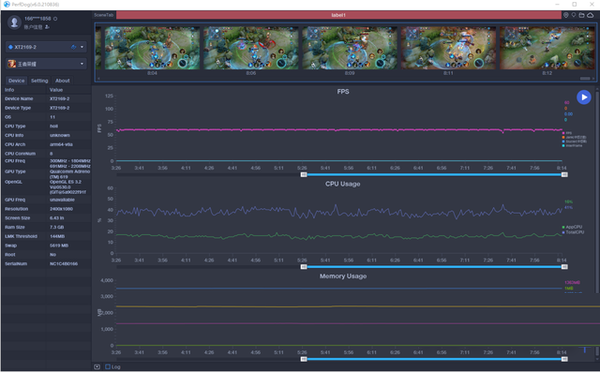This screenshot has height=372, width=600.
Task: Select the screenshot thumbnail at 8:09
Action: click(350, 48)
